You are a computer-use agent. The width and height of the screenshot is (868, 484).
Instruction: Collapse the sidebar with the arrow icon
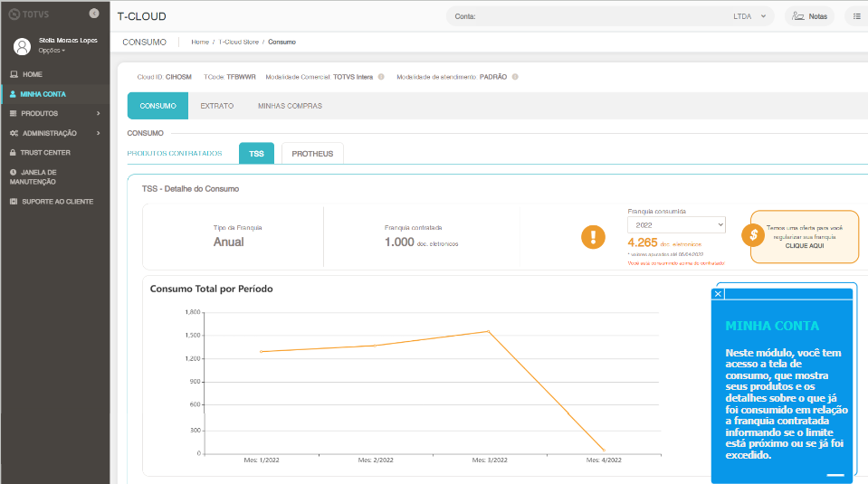point(94,14)
